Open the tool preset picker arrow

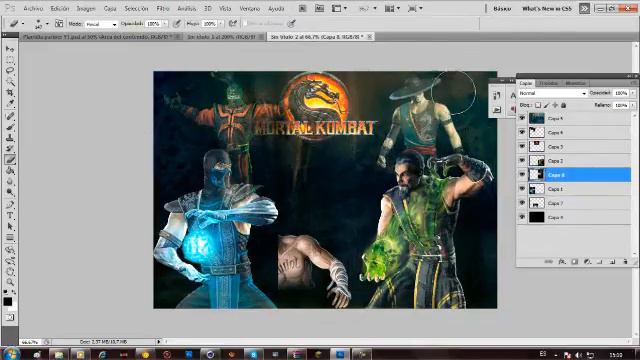pos(22,24)
